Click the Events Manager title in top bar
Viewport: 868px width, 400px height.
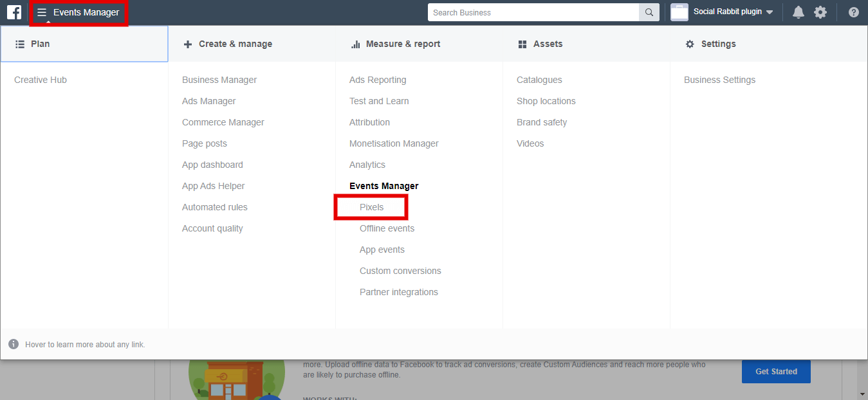(x=86, y=12)
